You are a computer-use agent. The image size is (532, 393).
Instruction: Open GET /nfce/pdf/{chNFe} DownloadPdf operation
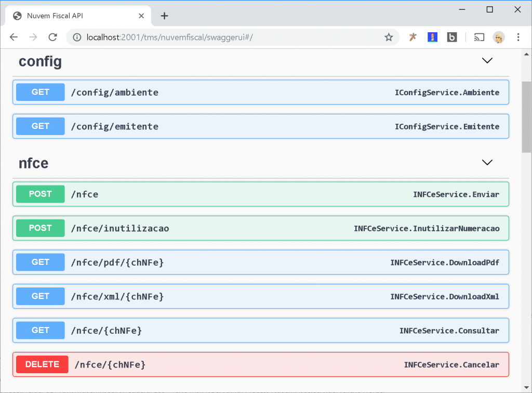pyautogui.click(x=260, y=263)
